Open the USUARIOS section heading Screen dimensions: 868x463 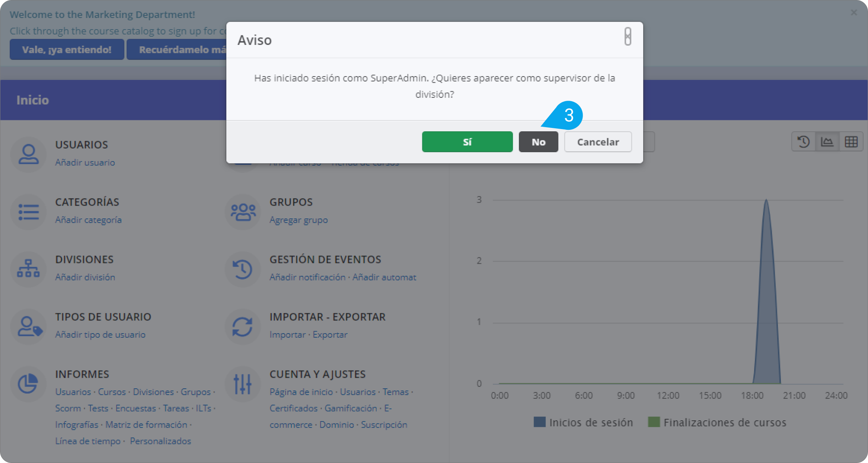[x=81, y=145]
